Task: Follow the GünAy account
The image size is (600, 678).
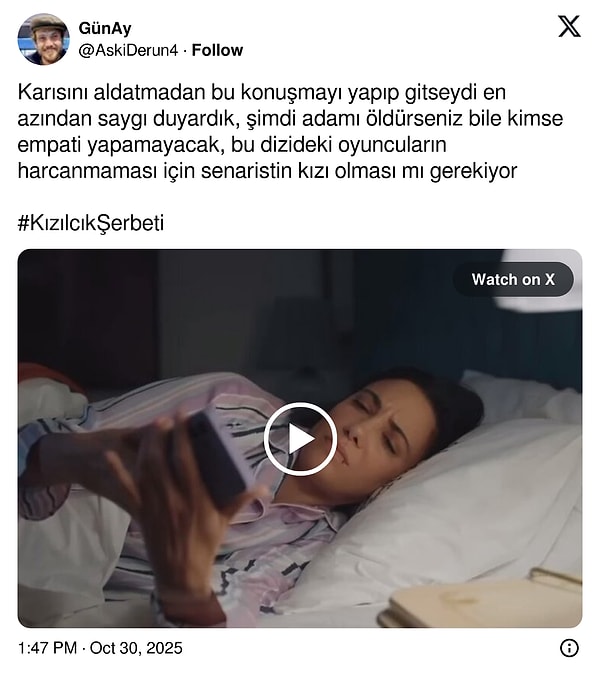Action: [217, 50]
